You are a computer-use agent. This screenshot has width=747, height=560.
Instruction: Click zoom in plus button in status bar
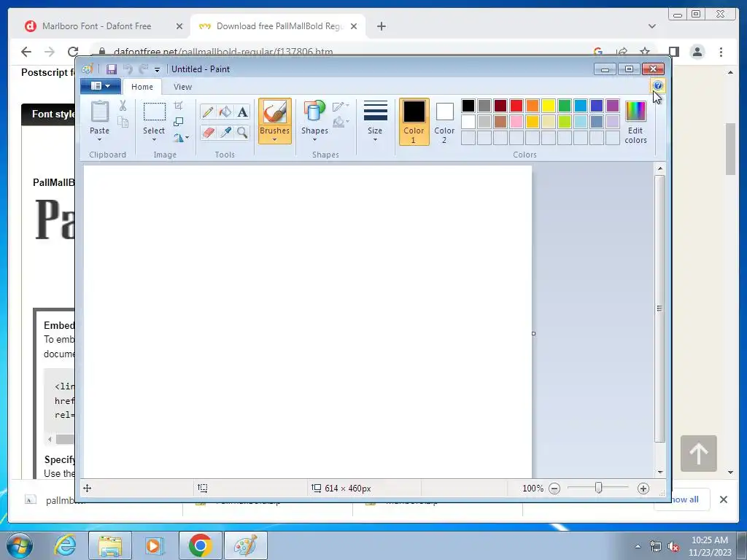(643, 489)
